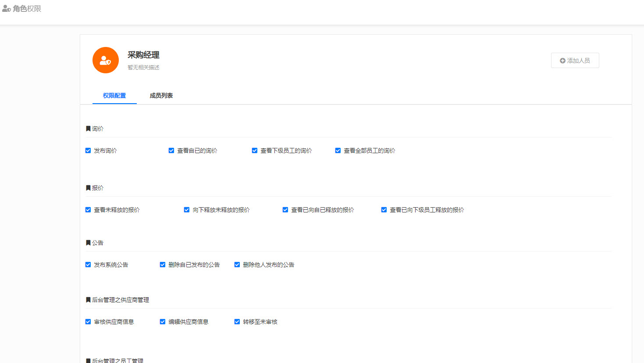This screenshot has width=644, height=363.
Task: Toggle the 向下释放未释放的报价 checkbox
Action: (187, 210)
